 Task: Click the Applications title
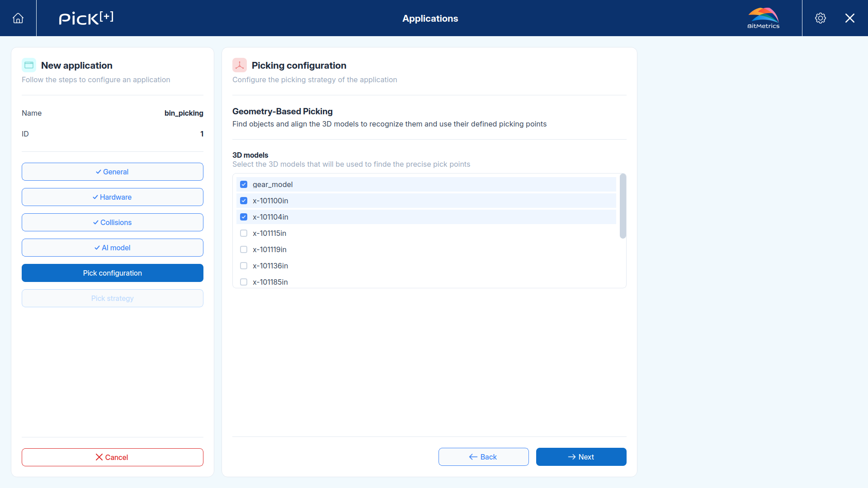pos(430,19)
